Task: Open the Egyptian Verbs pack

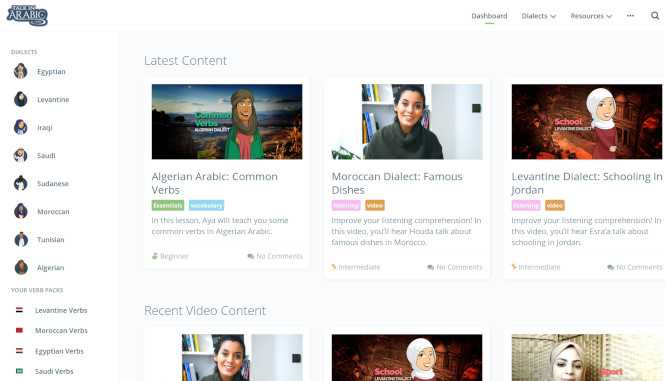Action: (x=59, y=351)
